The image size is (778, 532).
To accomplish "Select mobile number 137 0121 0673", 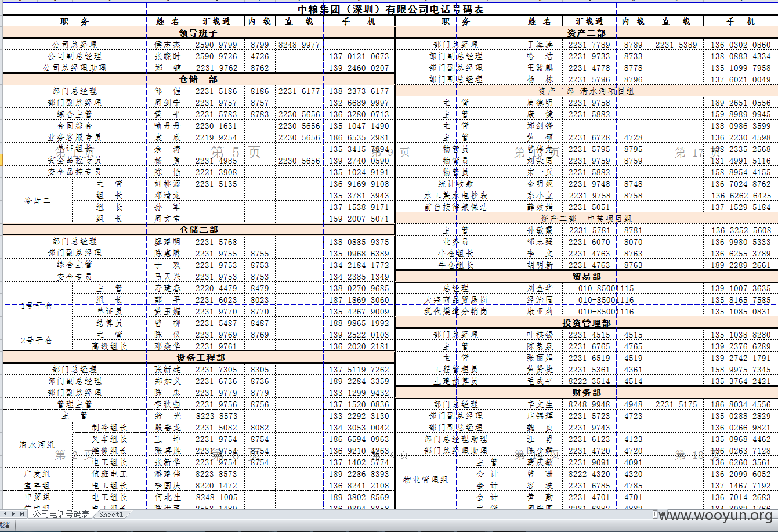I will pos(359,56).
